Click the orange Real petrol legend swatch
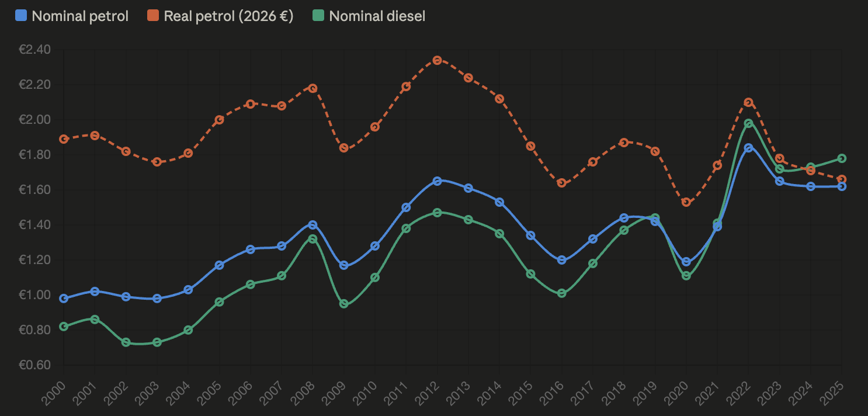This screenshot has width=868, height=416. pyautogui.click(x=153, y=16)
